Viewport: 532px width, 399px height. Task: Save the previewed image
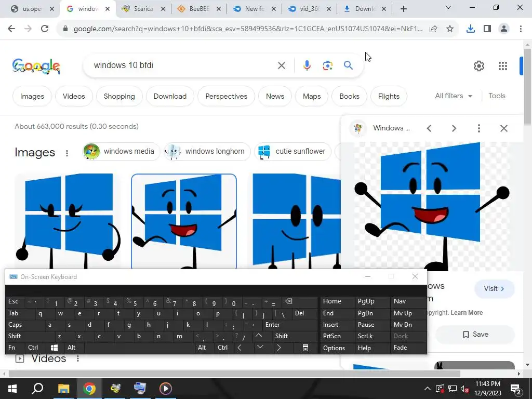(475, 335)
